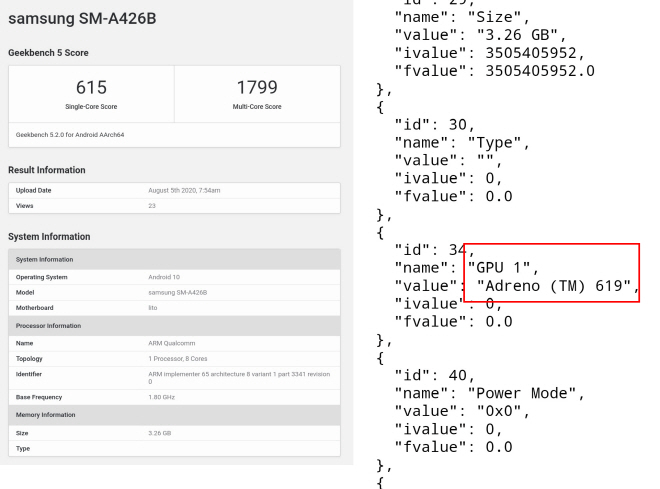Select the JSON text "Power Mode"
This screenshot has height=489, width=660.
[522, 393]
